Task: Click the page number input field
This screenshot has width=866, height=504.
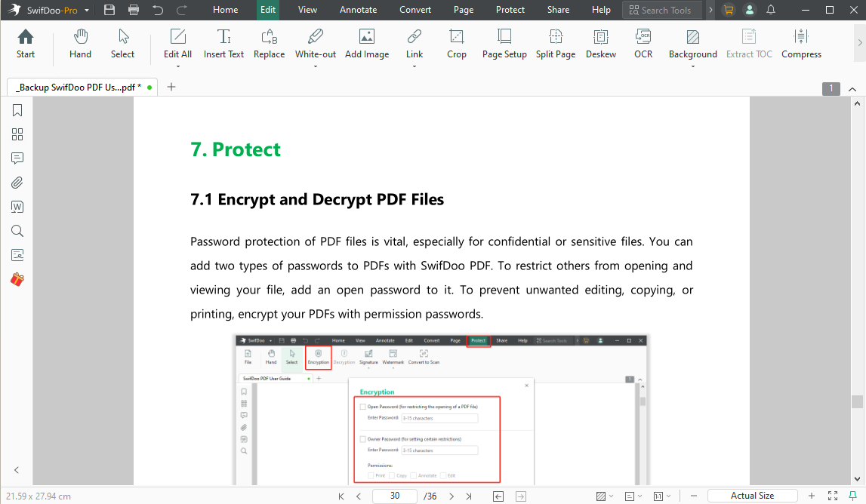Action: click(395, 496)
